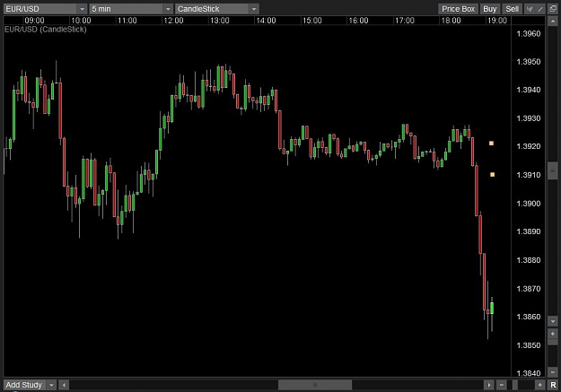Click the 19:00 time label
This screenshot has height=392, width=561.
pyautogui.click(x=497, y=21)
